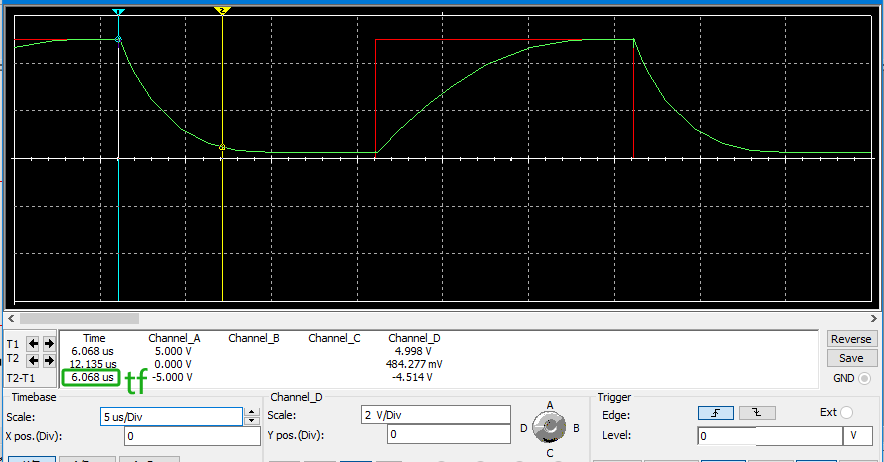Click the Timebase X pos field

click(192, 436)
